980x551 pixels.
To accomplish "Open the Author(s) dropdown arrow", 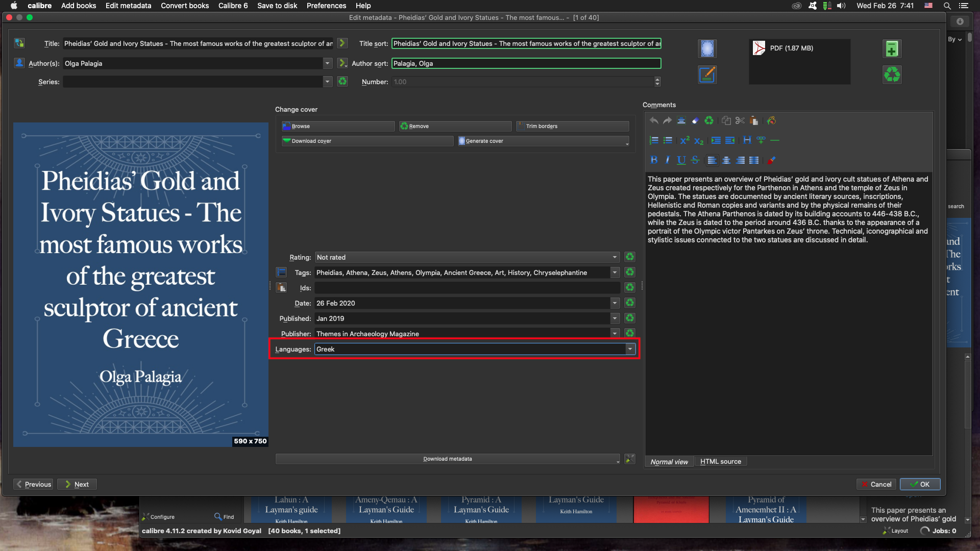I will [x=327, y=64].
